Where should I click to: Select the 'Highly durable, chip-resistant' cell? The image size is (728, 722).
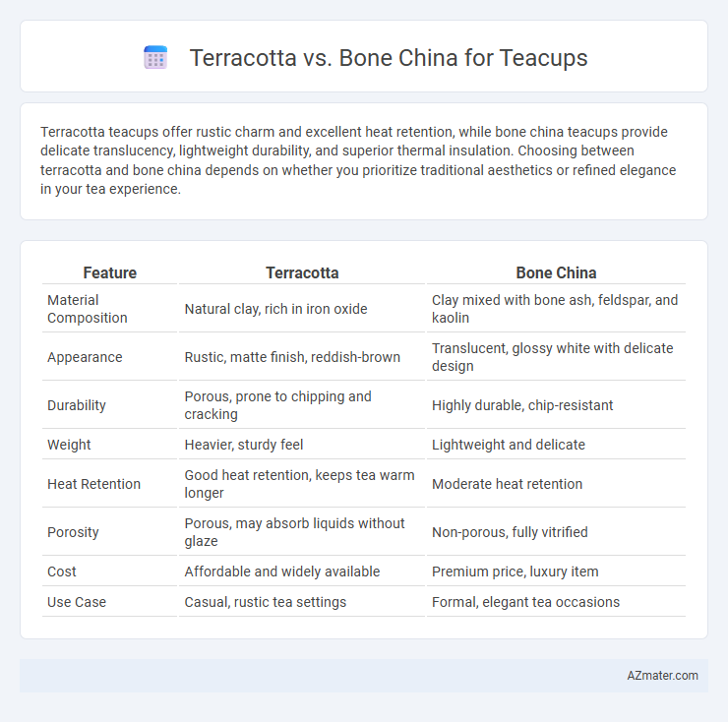tap(522, 405)
